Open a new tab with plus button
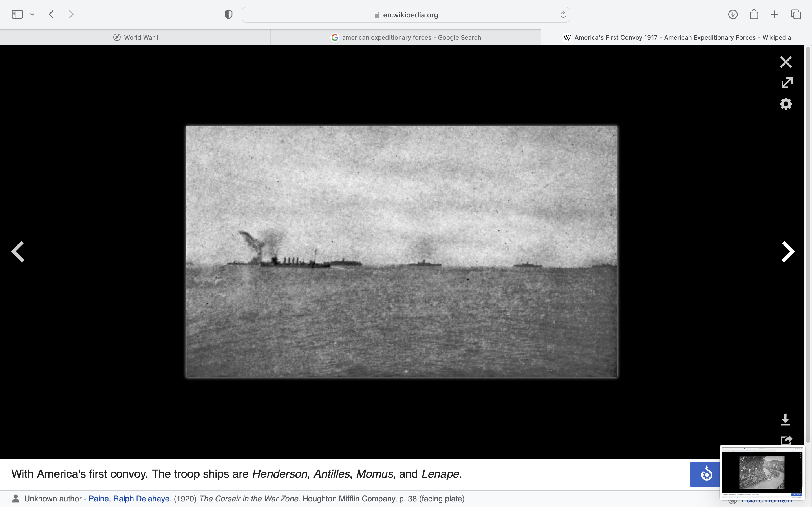This screenshot has width=812, height=507. [x=775, y=14]
